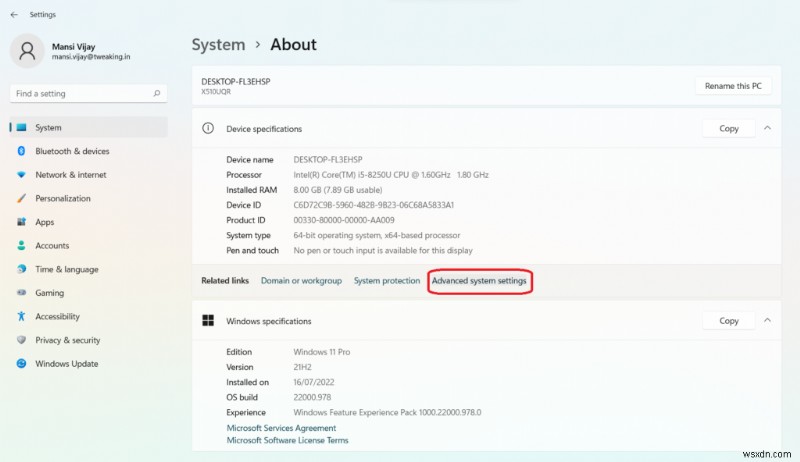
Task: Select the Apps grid icon
Action: point(21,222)
